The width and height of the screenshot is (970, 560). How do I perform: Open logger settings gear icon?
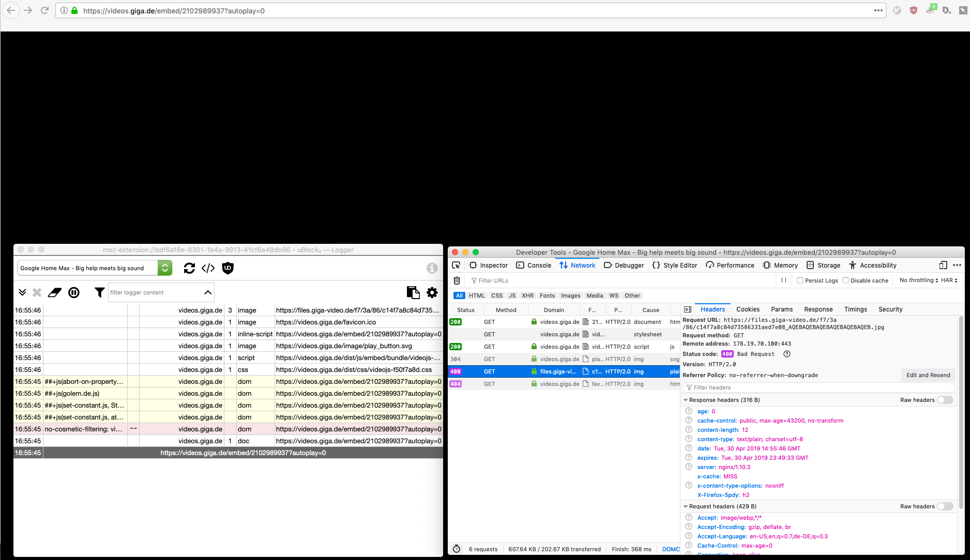[x=432, y=292]
